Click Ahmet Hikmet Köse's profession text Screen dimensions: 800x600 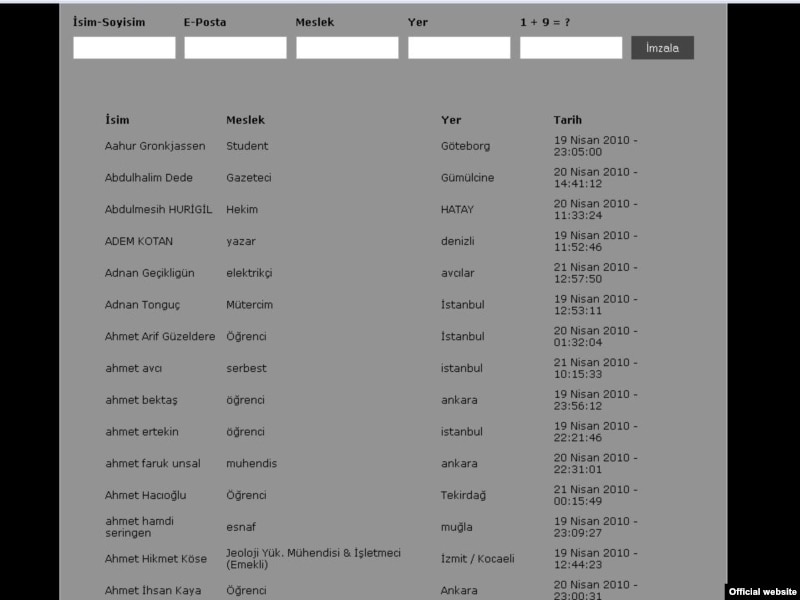click(313, 558)
